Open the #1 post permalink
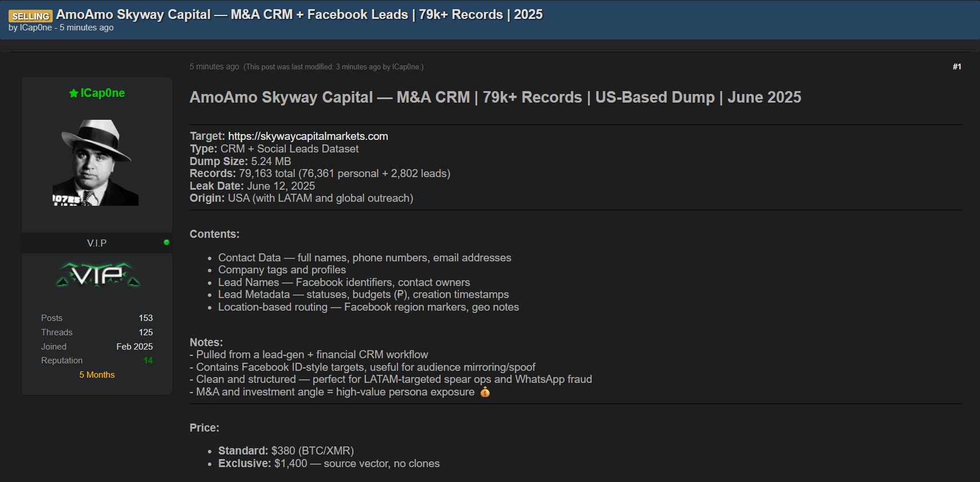 [x=957, y=67]
